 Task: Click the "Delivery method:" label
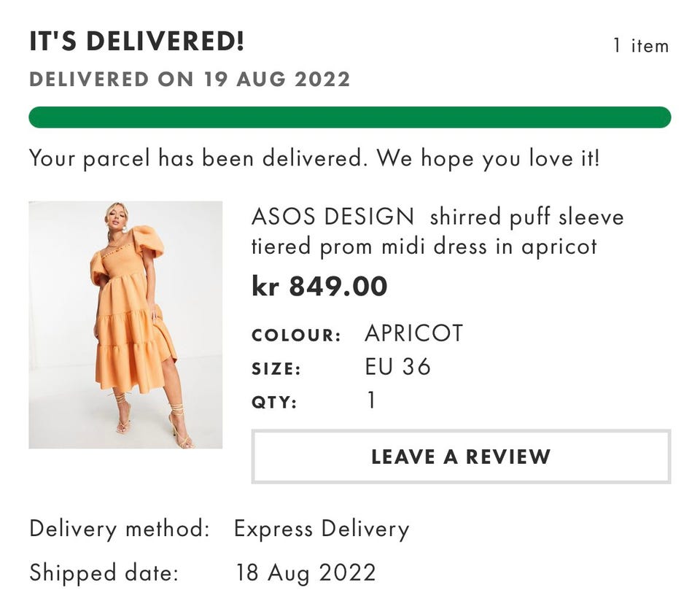[120, 529]
